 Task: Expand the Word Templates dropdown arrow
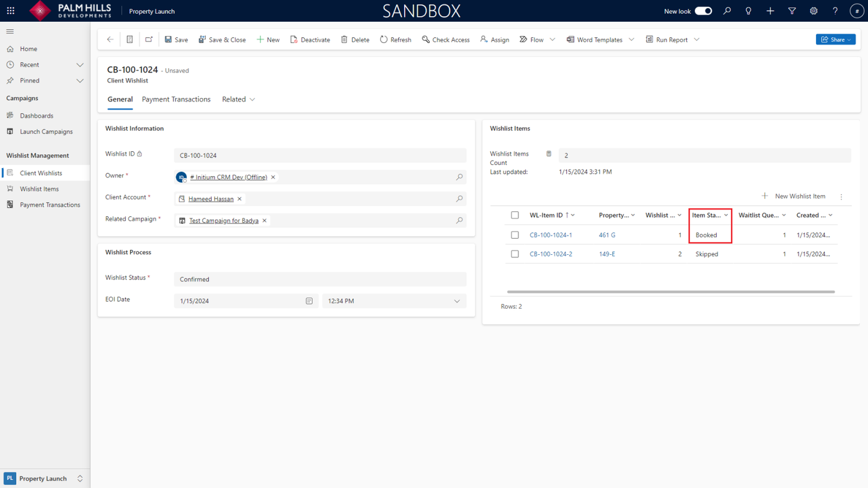[x=631, y=40]
